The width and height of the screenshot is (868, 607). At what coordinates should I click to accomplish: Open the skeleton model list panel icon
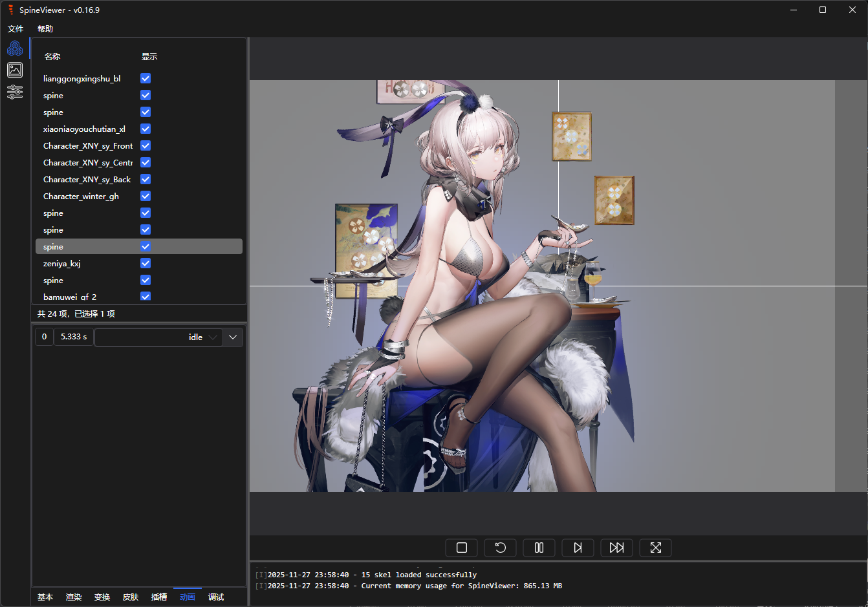[x=15, y=48]
